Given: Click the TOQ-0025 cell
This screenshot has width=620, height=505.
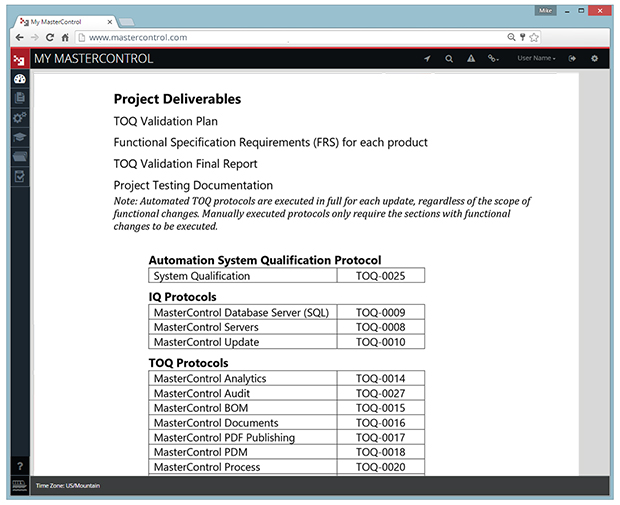Looking at the screenshot, I should (x=381, y=276).
